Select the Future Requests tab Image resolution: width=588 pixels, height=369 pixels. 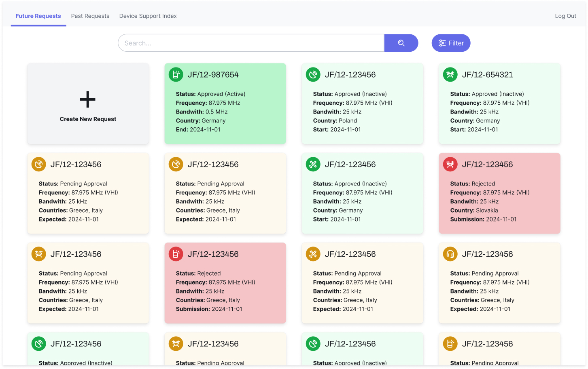[x=38, y=16]
